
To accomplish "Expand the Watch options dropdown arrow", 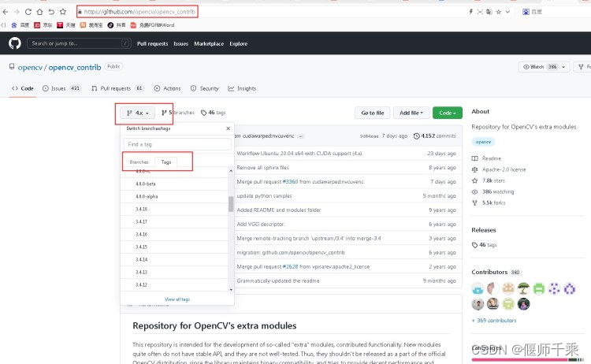I will tap(563, 67).
